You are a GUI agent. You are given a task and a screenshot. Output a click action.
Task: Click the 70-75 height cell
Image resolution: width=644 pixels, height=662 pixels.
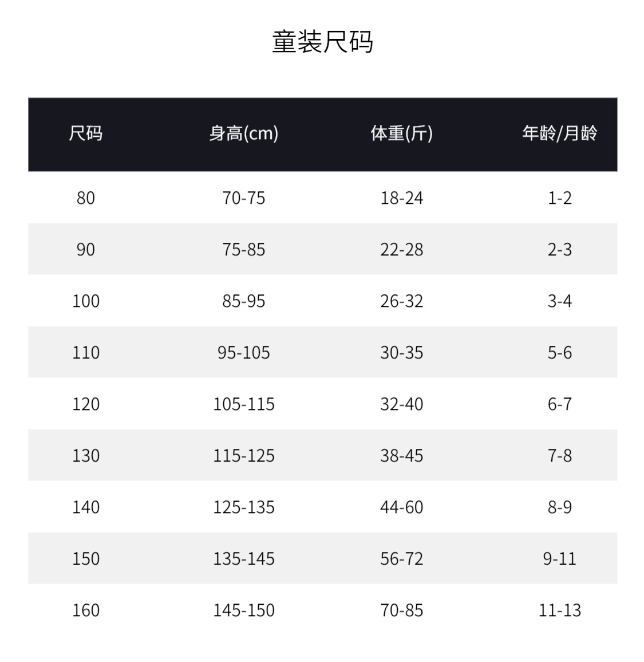244,198
